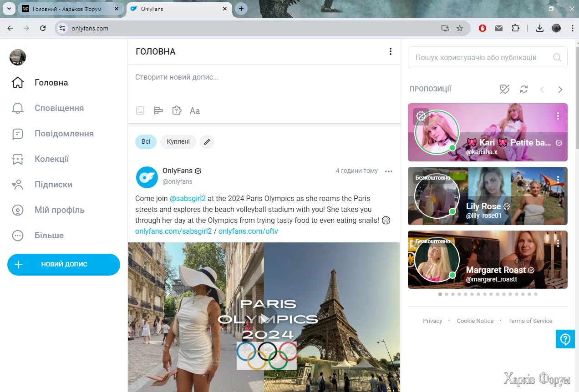Screen dimensions: 579x392
Task: Open text formatting Aa icon
Action: [195, 111]
